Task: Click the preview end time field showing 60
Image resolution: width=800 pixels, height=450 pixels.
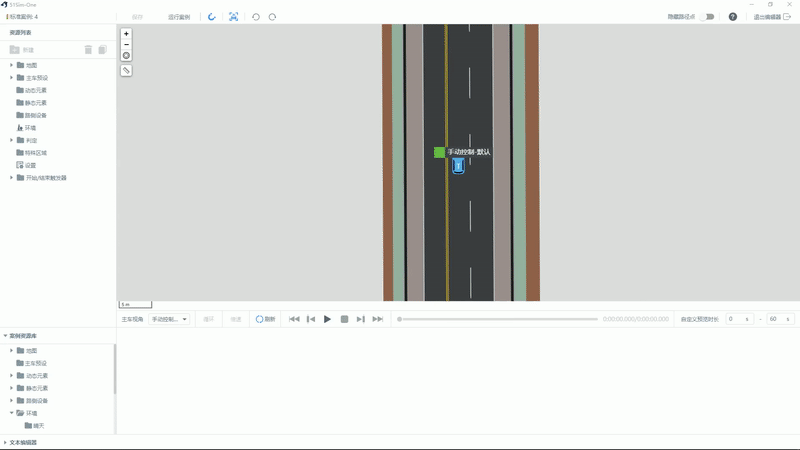Action: tap(781, 319)
